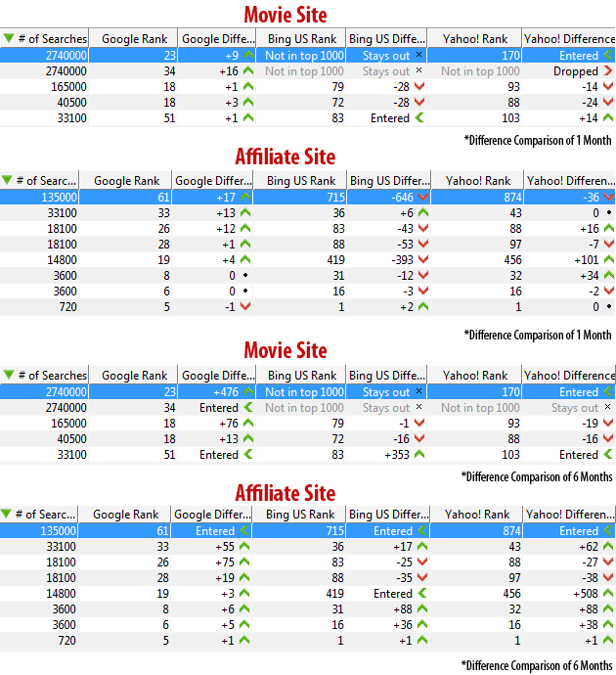
Task: Click the Bing US rank value 419 in 1 Month Affiliate table
Action: click(x=335, y=260)
